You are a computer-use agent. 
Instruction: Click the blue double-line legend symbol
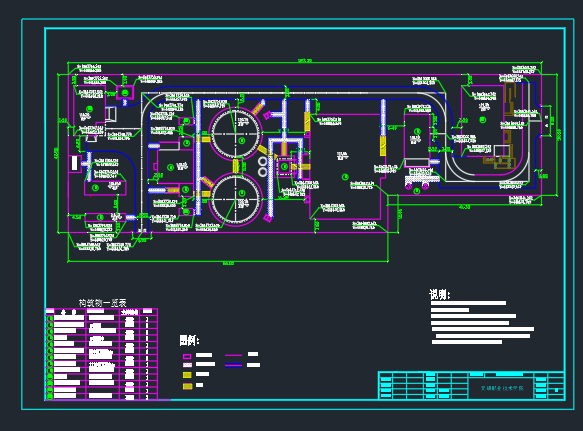[x=233, y=365]
